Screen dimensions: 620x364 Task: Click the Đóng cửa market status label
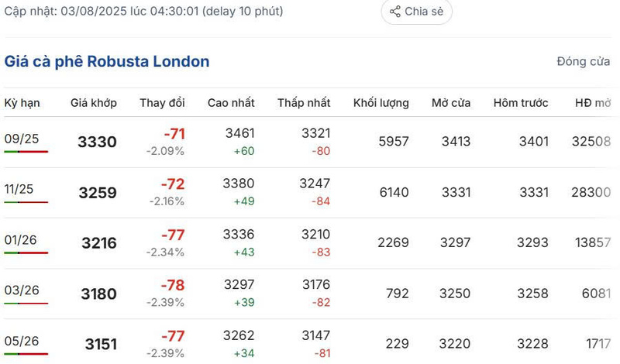pyautogui.click(x=583, y=62)
